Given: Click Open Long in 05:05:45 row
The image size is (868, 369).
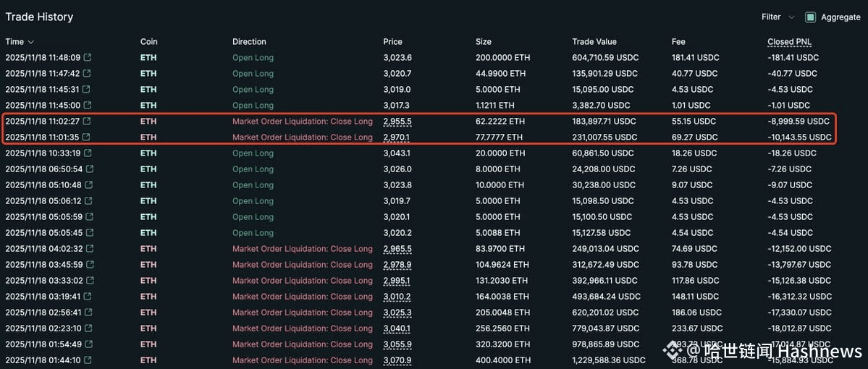Looking at the screenshot, I should tap(253, 232).
